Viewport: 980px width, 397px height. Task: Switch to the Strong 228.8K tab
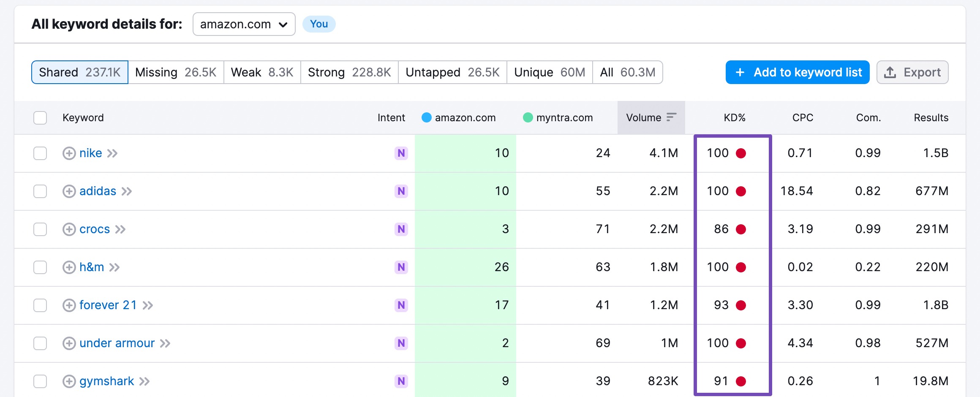point(349,72)
